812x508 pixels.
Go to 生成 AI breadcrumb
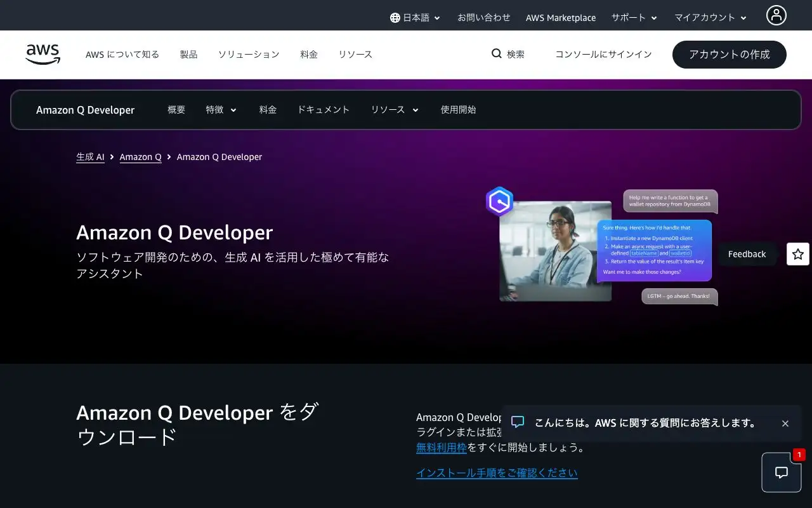coord(90,157)
